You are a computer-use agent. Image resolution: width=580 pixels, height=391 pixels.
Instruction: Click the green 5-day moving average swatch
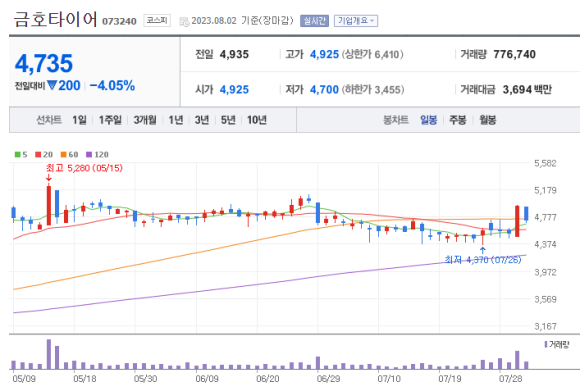[x=17, y=155]
